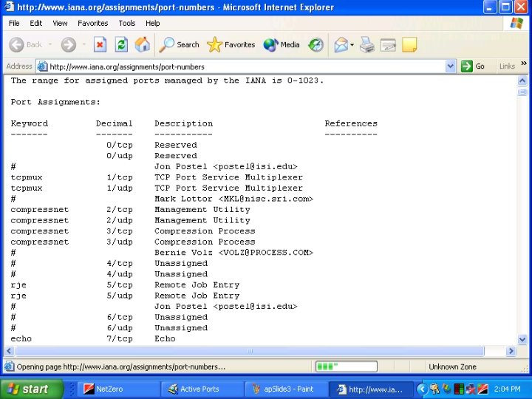Image resolution: width=532 pixels, height=399 pixels.
Task: Click 'Mark Lottor <MKL@nisc.sri.com>' text
Action: (x=233, y=199)
